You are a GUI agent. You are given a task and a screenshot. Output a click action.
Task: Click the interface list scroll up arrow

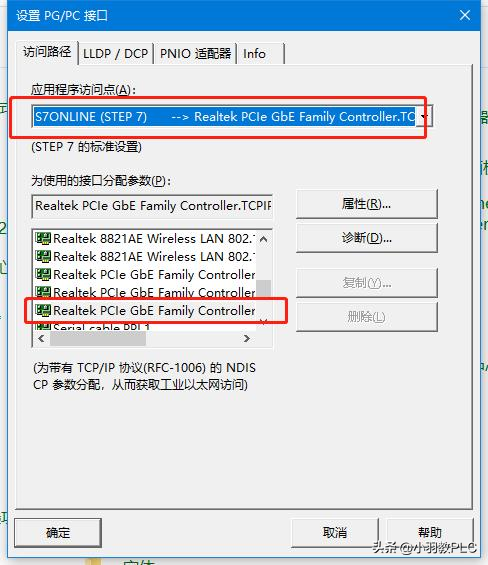click(264, 239)
